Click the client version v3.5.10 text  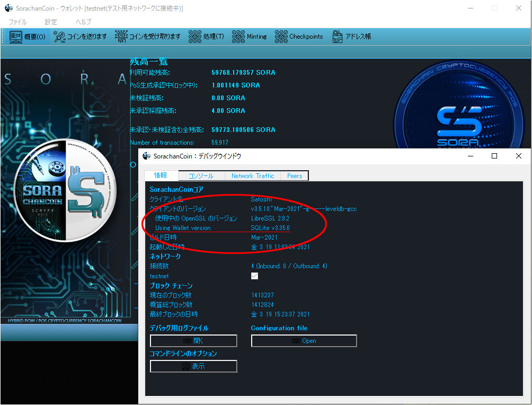[304, 209]
